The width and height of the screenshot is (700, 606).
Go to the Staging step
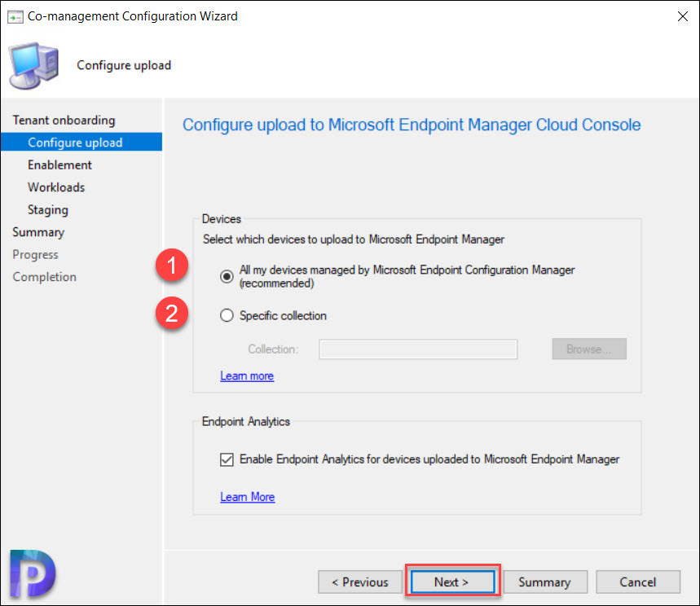coord(48,209)
